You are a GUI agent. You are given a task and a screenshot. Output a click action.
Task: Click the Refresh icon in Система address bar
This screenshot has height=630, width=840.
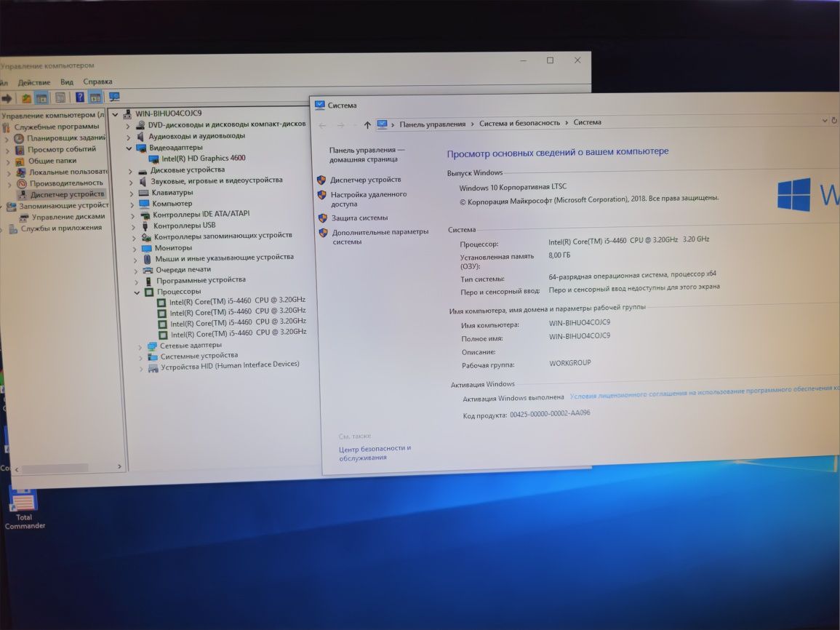pos(834,121)
